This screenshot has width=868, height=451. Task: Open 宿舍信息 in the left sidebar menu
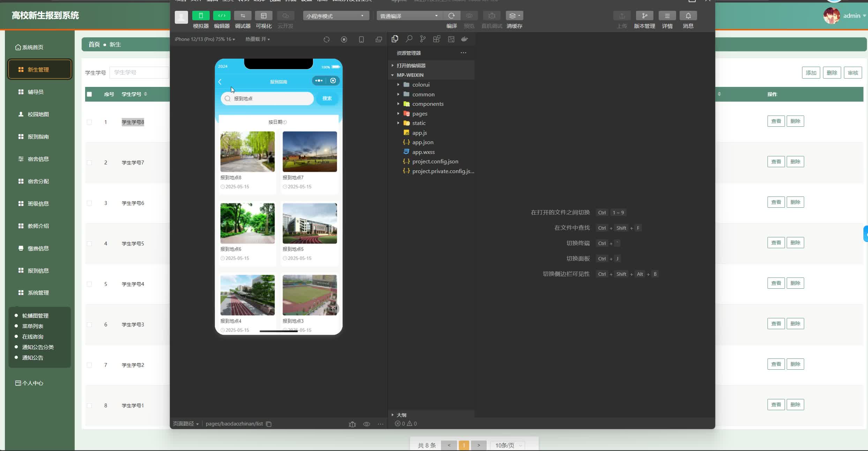(38, 159)
